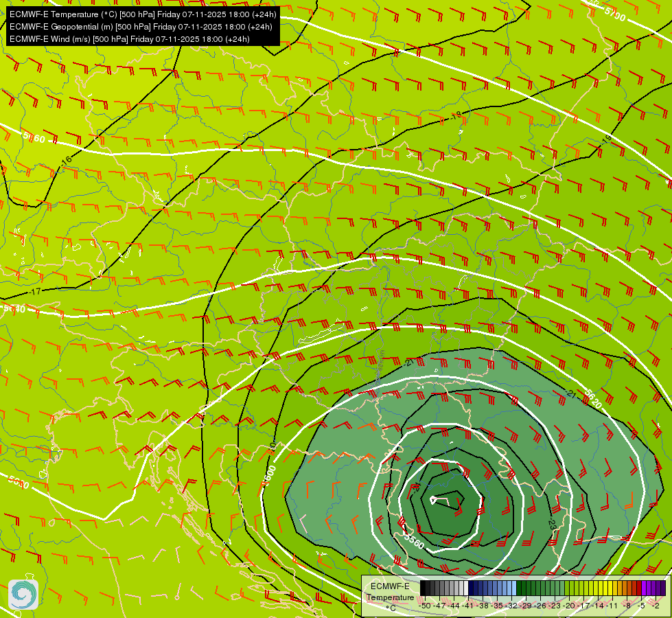This screenshot has height=618, width=672.
Task: Select the ECMWF-E Temperature (°C) title line
Action: [x=143, y=14]
